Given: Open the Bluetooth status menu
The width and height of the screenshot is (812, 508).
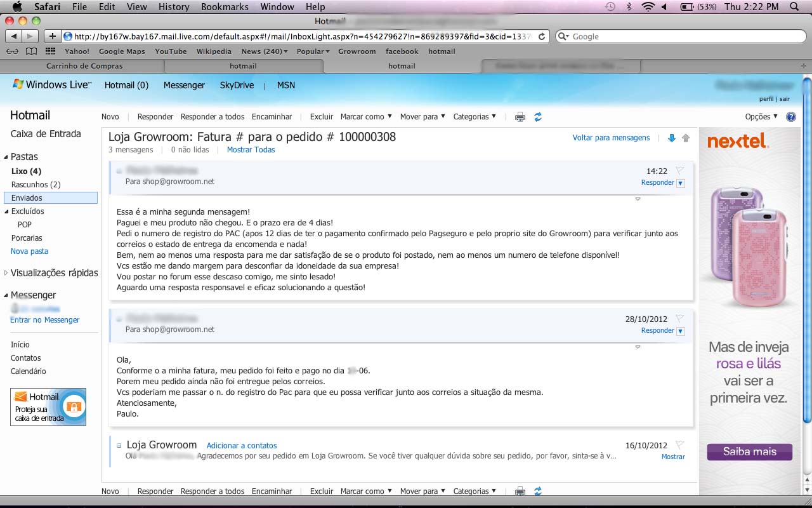Looking at the screenshot, I should [x=629, y=6].
